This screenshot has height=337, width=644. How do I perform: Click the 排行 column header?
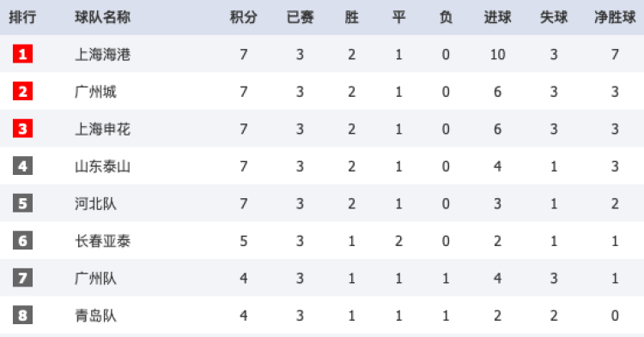[22, 17]
